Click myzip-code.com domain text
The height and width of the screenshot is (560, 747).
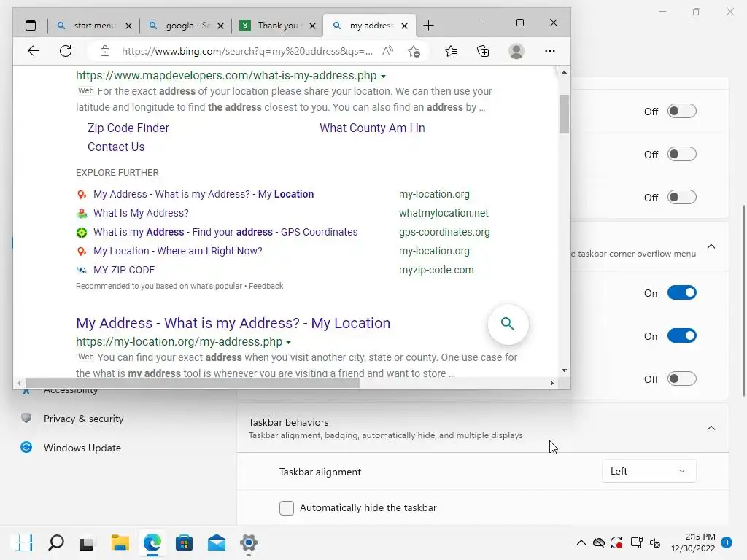[x=436, y=270]
